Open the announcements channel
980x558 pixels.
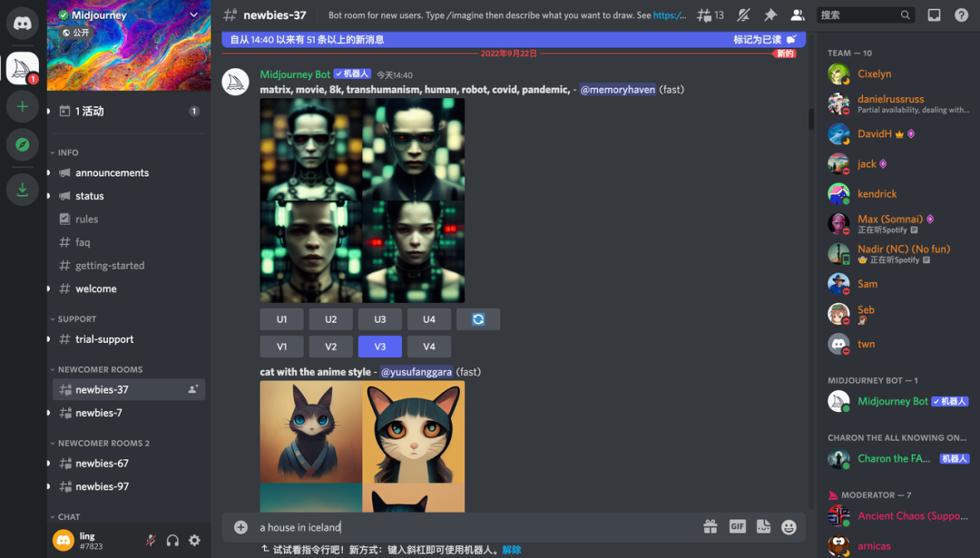coord(129,172)
